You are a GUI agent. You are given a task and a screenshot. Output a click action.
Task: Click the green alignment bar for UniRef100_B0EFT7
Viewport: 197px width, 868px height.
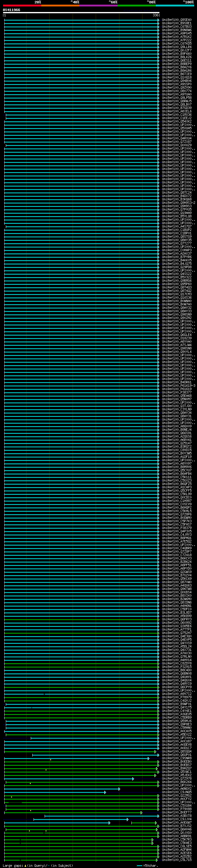(73, 813)
